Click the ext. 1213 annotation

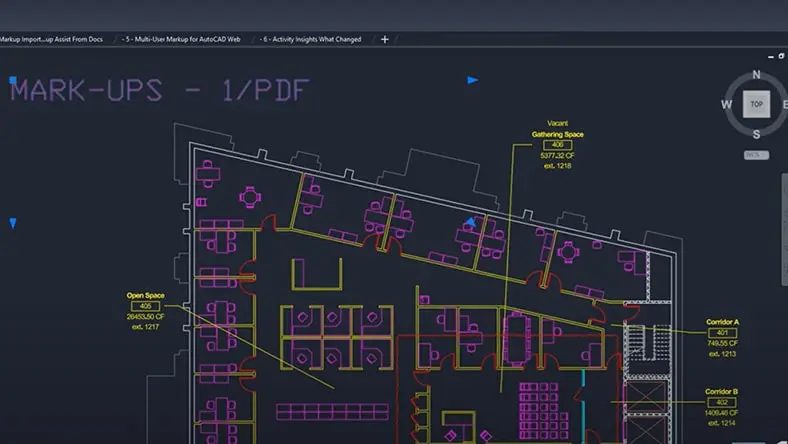pos(722,354)
